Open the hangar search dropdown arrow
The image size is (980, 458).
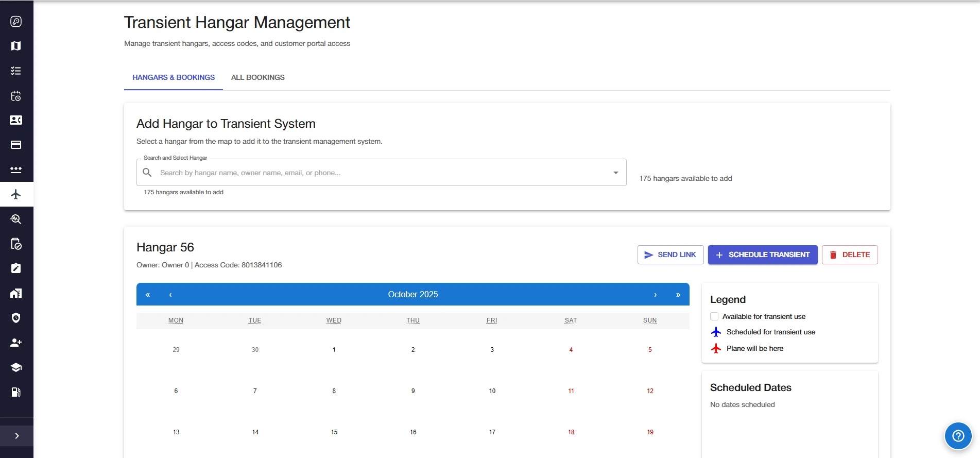pos(615,173)
